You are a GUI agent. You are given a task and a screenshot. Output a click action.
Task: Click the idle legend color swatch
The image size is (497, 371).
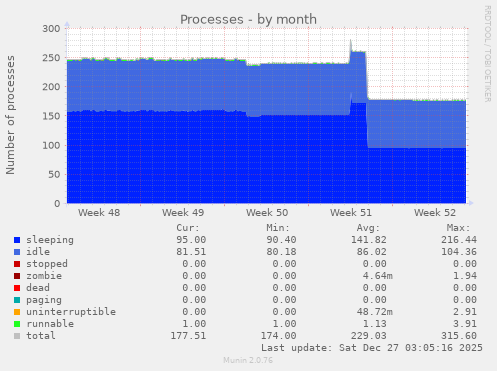pos(17,252)
